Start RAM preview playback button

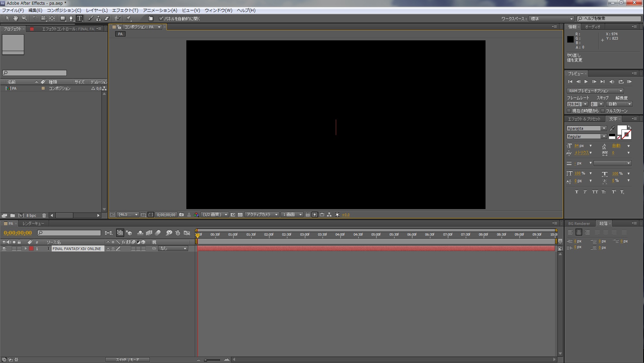coord(630,82)
